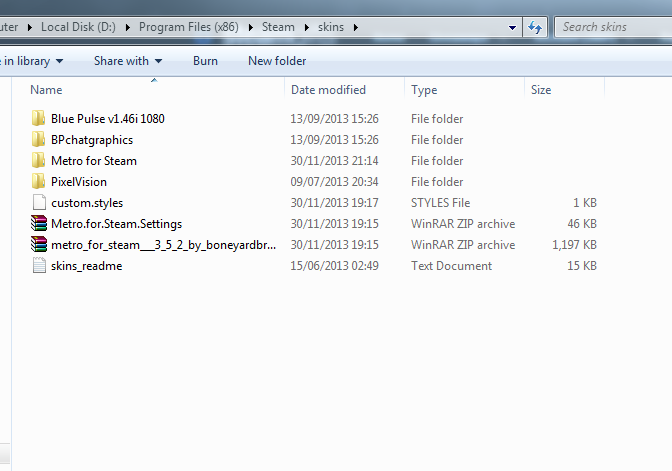Screen dimensions: 672x471
Task: Navigate to Steam folder in breadcrumb
Action: click(278, 27)
